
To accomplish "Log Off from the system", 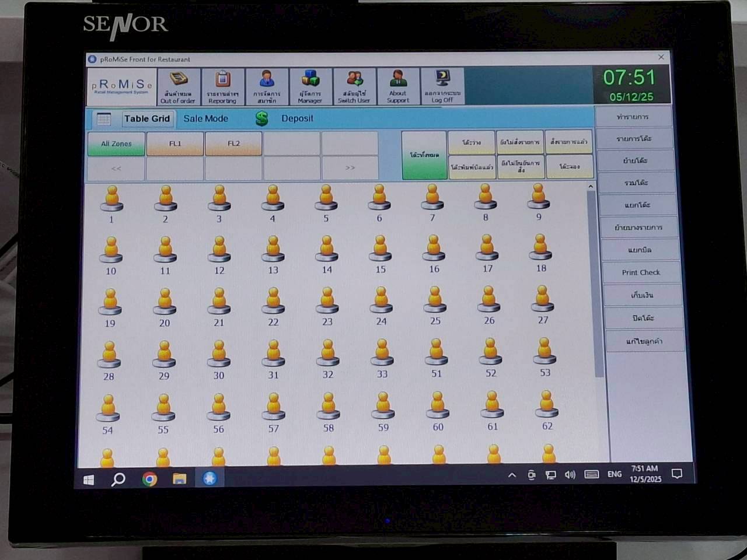I will (x=442, y=86).
